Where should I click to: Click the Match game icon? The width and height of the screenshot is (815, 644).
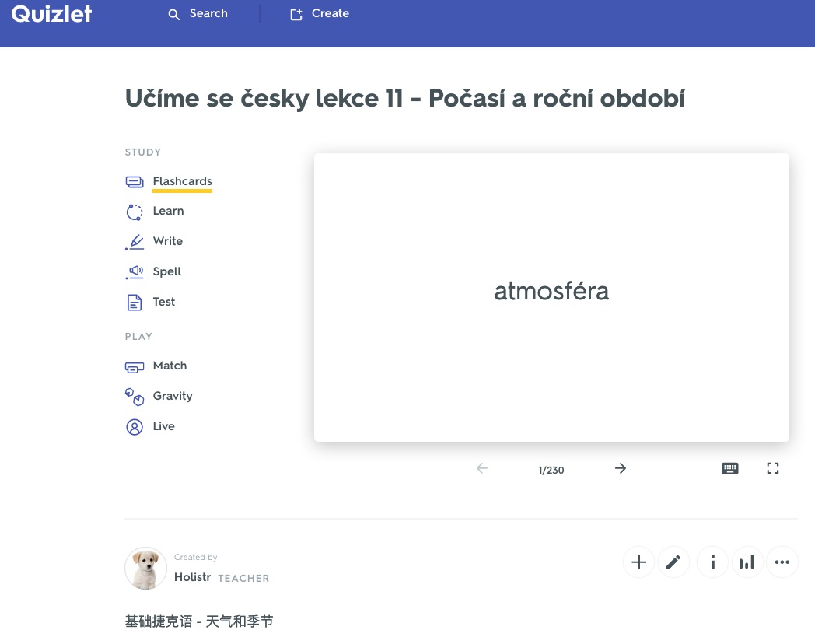[x=135, y=366]
